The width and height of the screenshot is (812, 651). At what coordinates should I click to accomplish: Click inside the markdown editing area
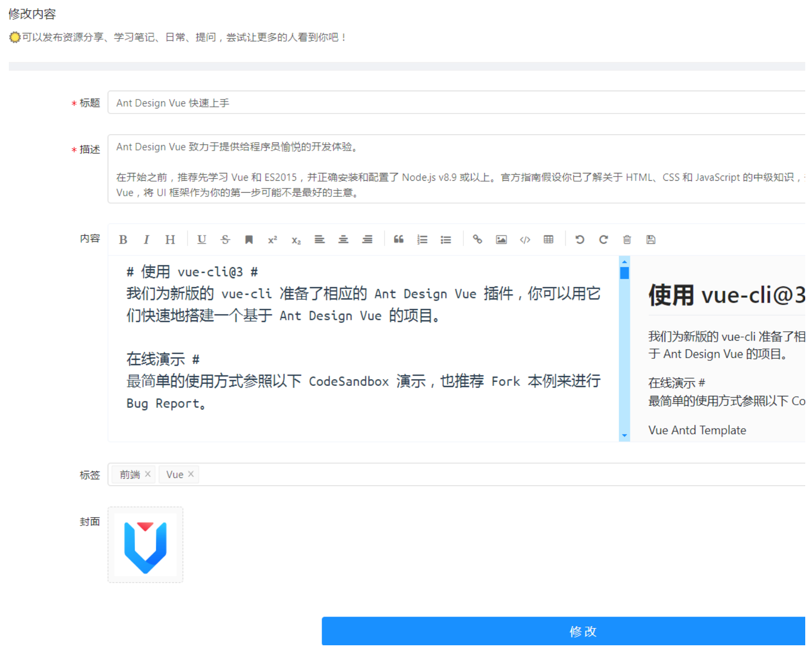tap(363, 348)
